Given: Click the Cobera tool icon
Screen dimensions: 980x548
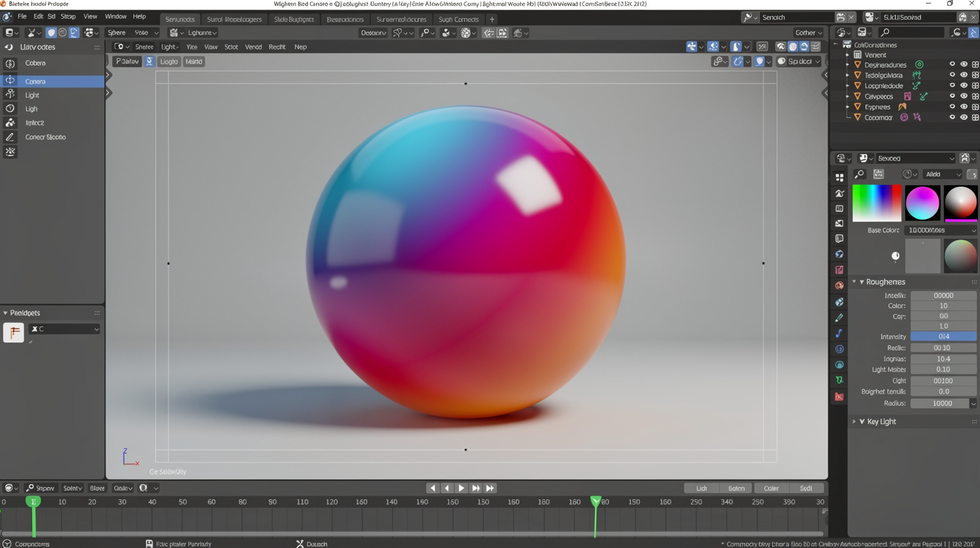Looking at the screenshot, I should tap(10, 63).
